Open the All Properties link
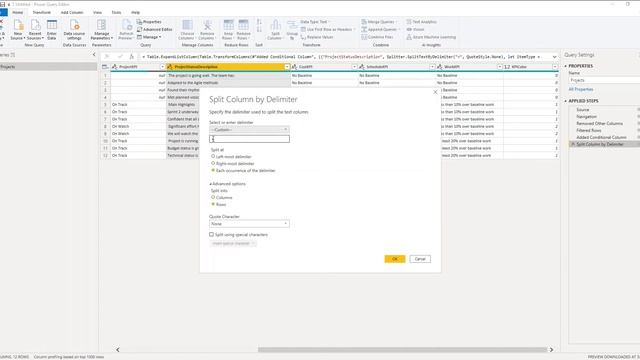The image size is (640, 360). (x=581, y=89)
